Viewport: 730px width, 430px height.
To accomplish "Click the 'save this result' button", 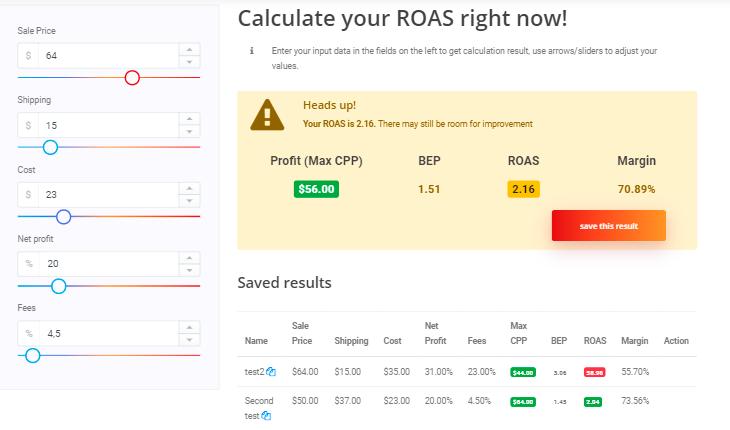I will 608,226.
